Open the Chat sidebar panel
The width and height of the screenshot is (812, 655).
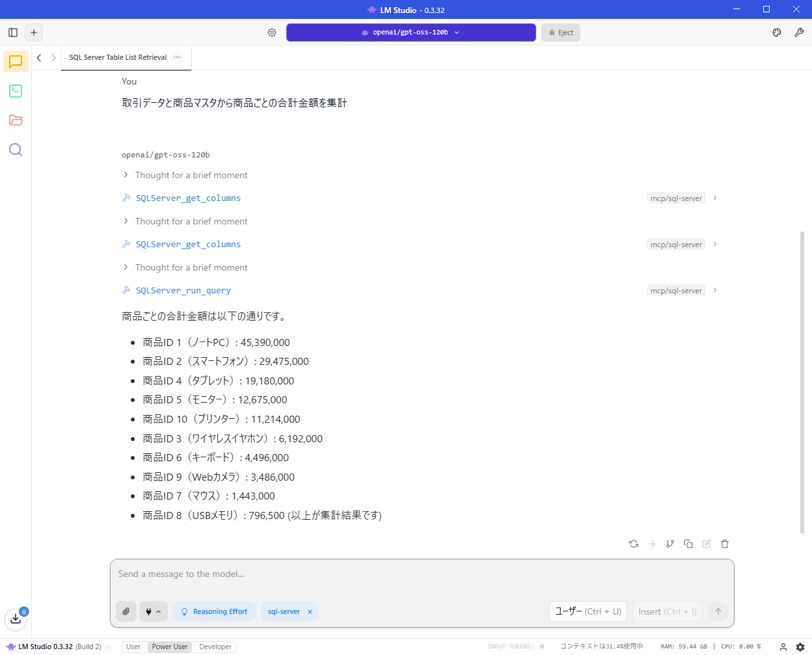pos(15,61)
